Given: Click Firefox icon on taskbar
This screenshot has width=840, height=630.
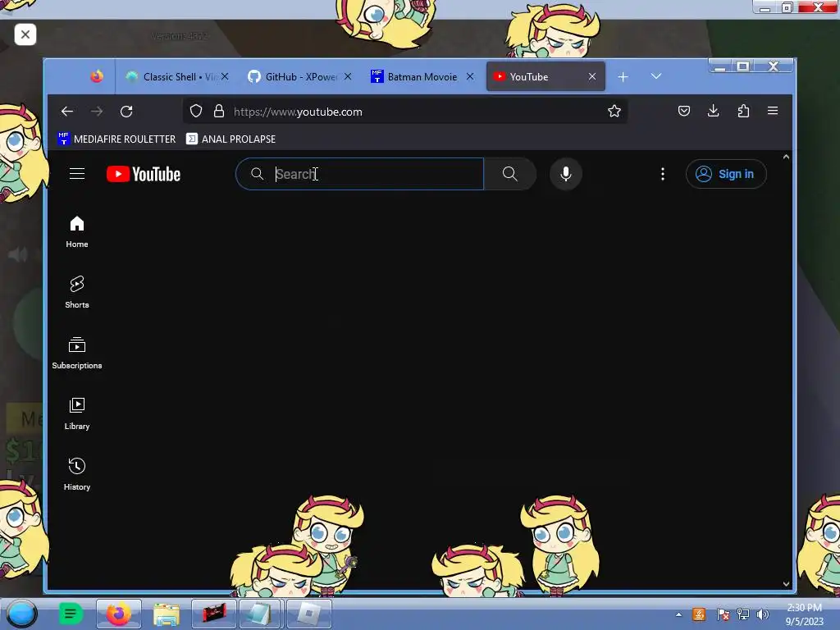Looking at the screenshot, I should (x=118, y=614).
